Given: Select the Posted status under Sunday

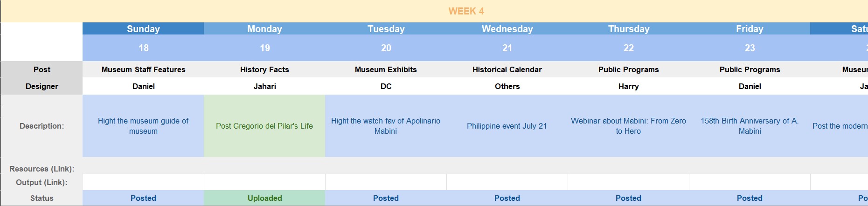Looking at the screenshot, I should [x=143, y=198].
